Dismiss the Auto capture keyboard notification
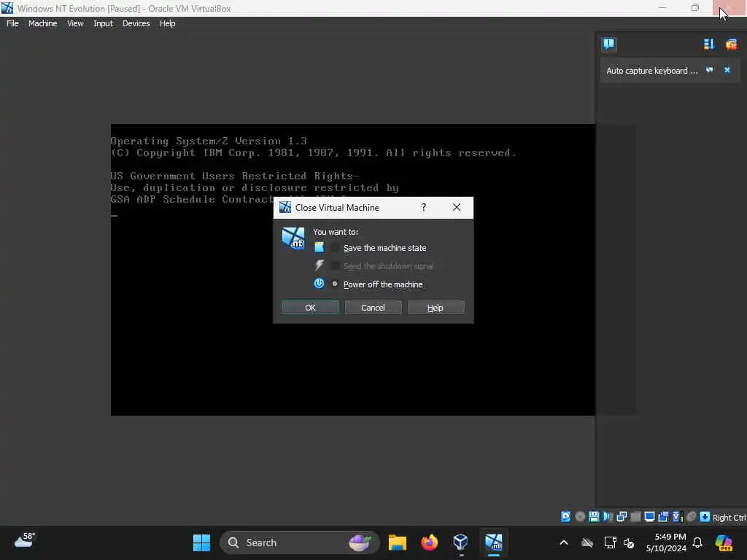The width and height of the screenshot is (747, 560). (x=727, y=70)
